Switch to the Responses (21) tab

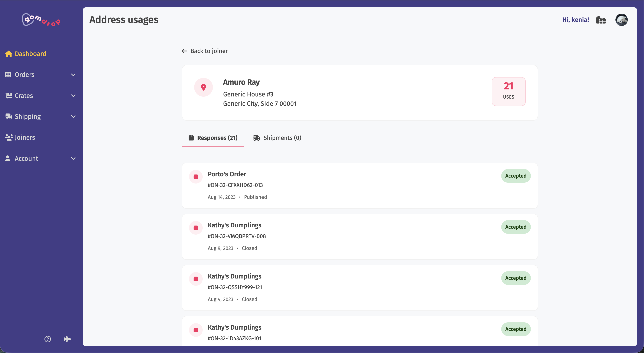[213, 138]
